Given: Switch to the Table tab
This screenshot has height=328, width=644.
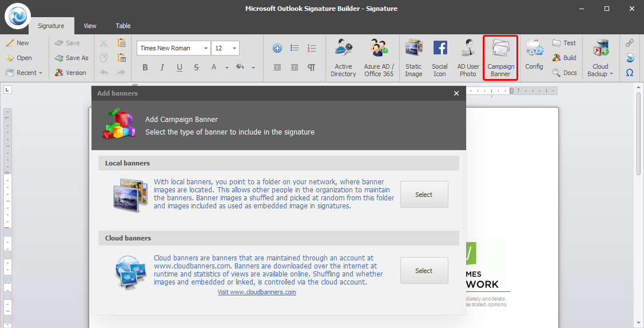Looking at the screenshot, I should (x=123, y=26).
